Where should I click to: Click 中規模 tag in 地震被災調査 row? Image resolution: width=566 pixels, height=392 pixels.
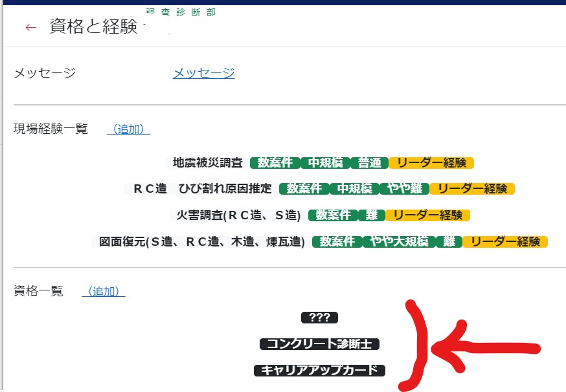(325, 162)
